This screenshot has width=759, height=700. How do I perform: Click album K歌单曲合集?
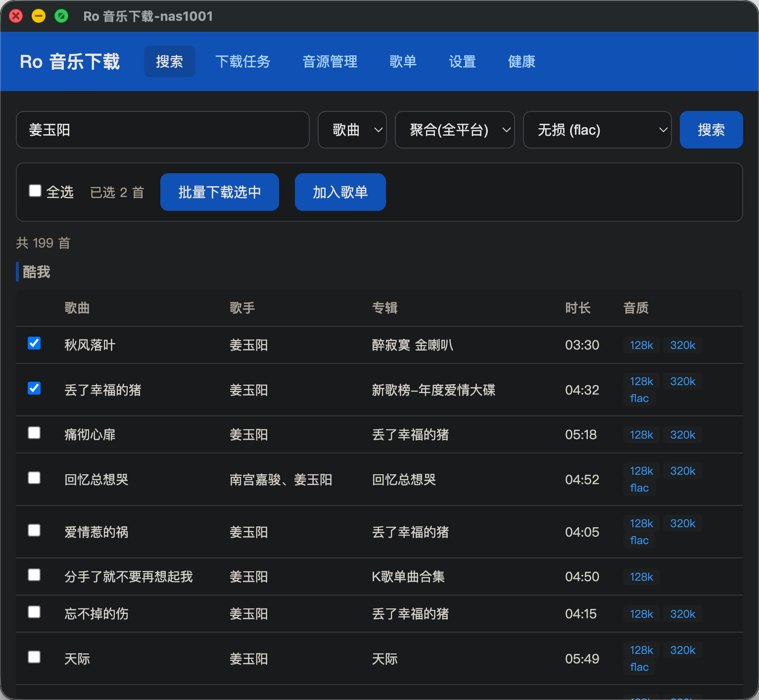pos(408,577)
